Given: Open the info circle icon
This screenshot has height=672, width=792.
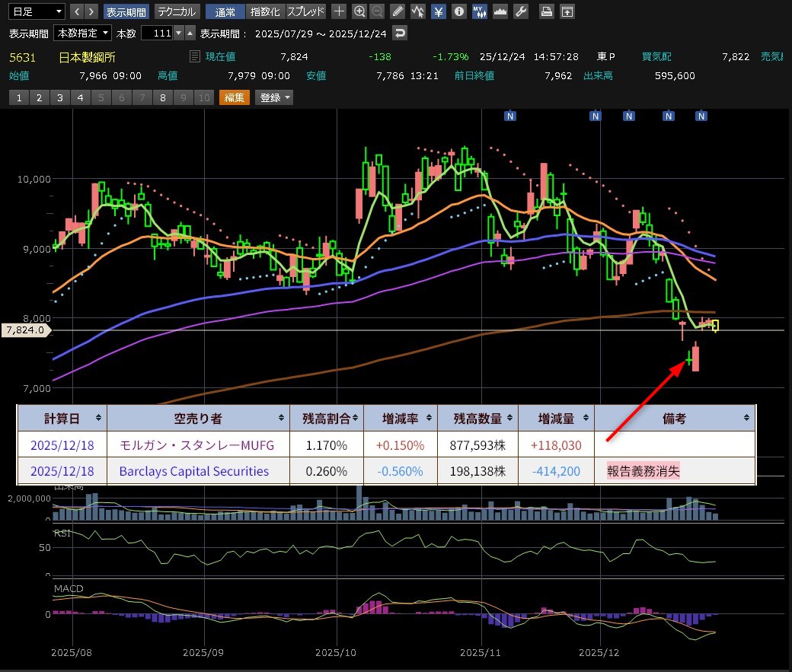Looking at the screenshot, I should click(x=458, y=11).
